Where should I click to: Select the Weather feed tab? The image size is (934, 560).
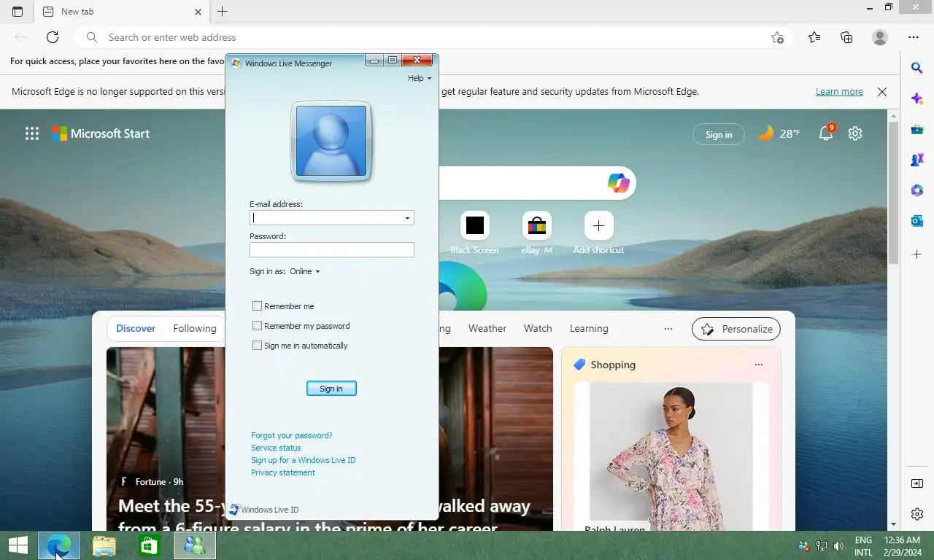pos(487,329)
